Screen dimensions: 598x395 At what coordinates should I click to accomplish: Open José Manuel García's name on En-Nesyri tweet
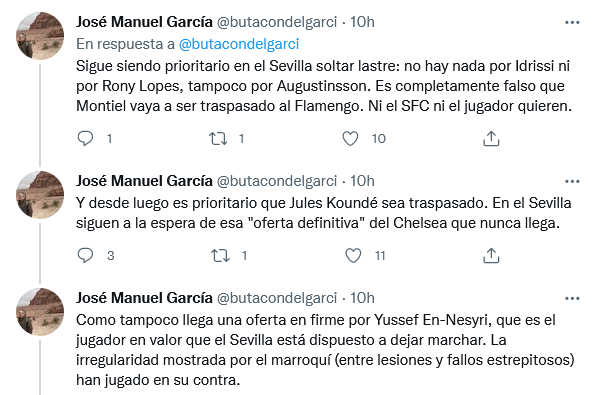tap(144, 298)
